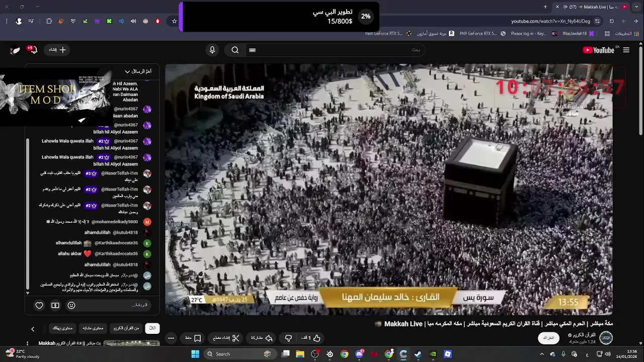Select the Makkah Live browser tab
Image resolution: width=644 pixels, height=362 pixels.
596,7
